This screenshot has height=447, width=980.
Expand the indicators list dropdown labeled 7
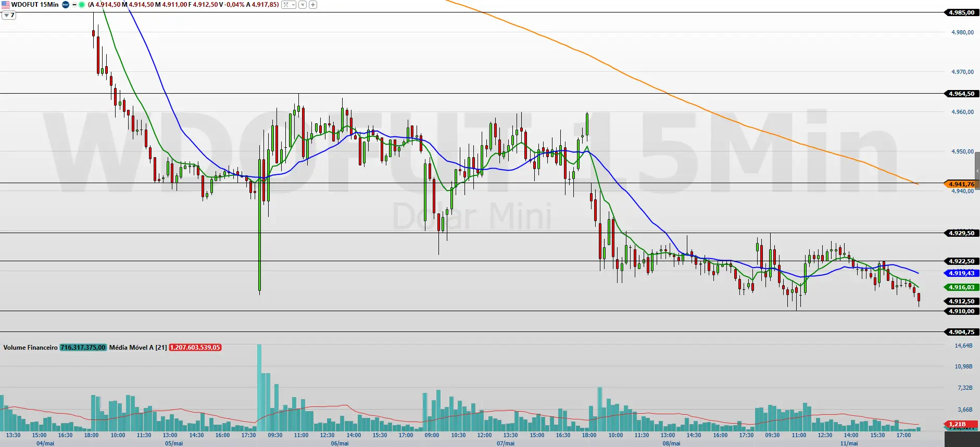pos(9,15)
